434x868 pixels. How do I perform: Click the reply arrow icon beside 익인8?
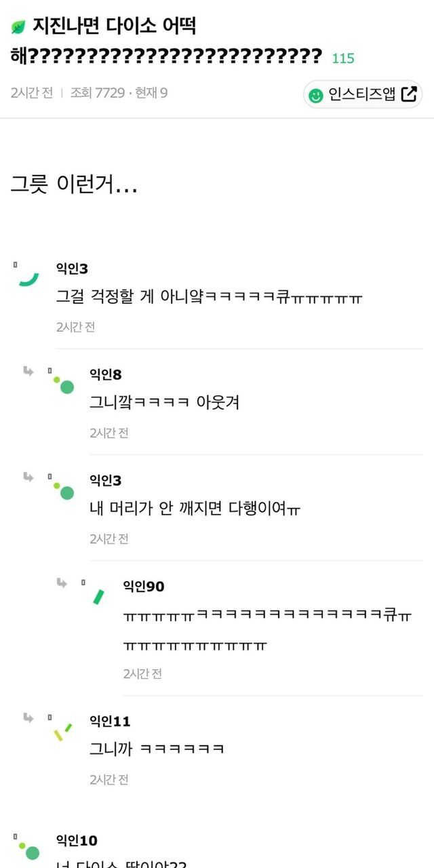click(28, 371)
